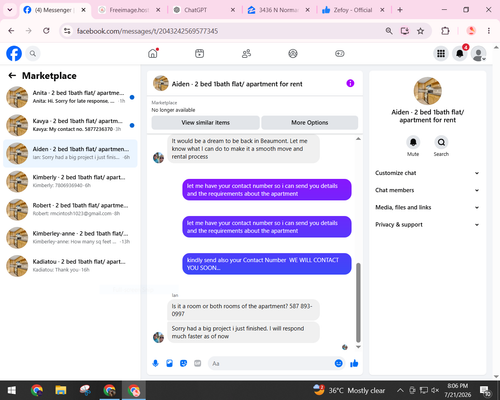Screen dimensions: 500x400
Task: Open the browser zoom magnifier icon
Action: point(389,31)
